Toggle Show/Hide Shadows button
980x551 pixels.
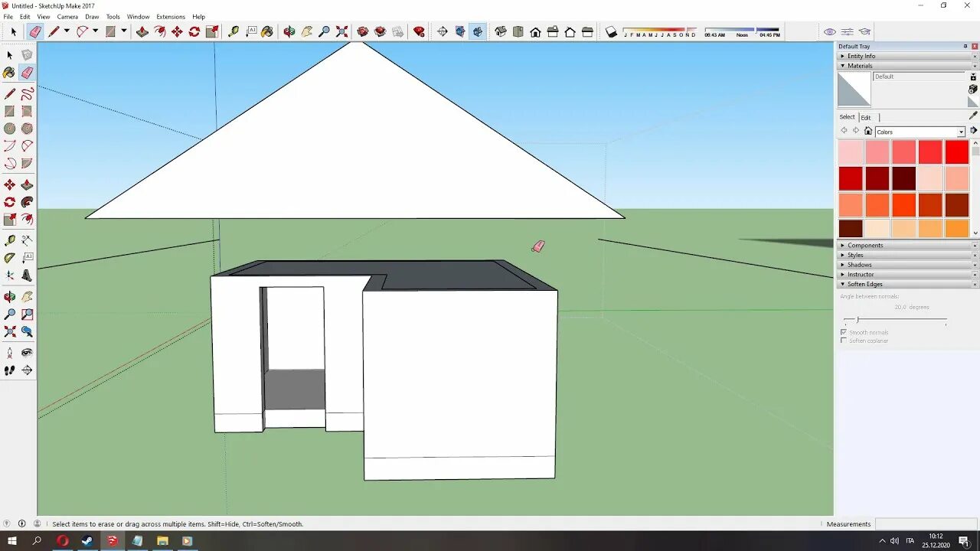611,31
